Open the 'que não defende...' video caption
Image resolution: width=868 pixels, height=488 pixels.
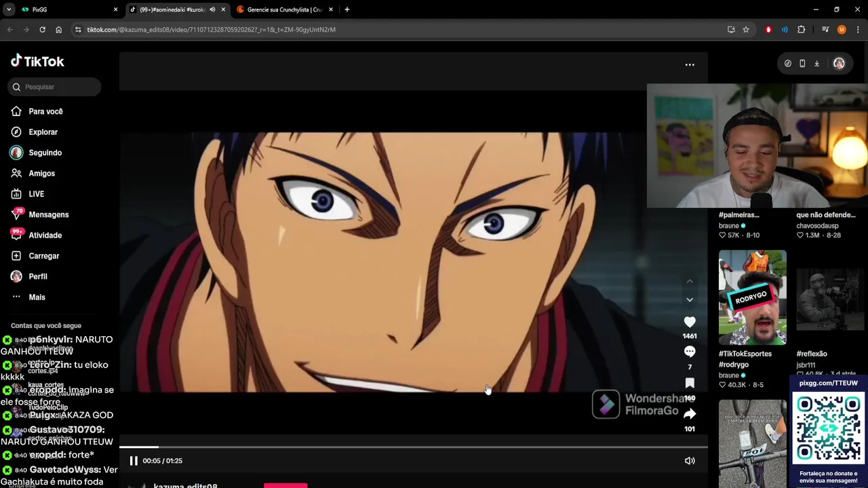[x=826, y=215]
